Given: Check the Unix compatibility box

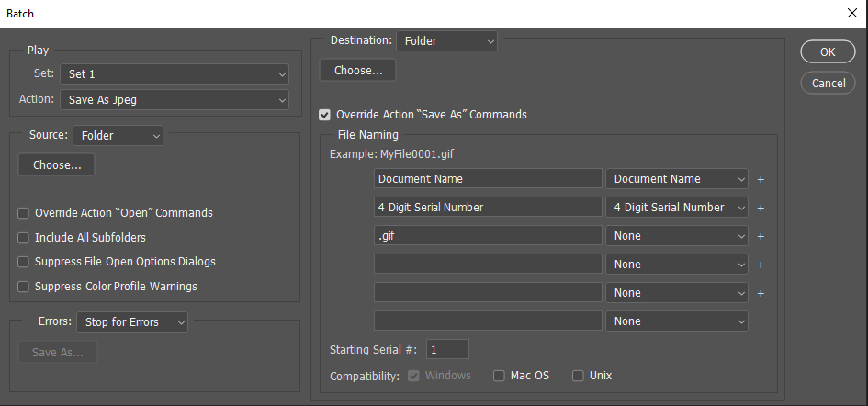Looking at the screenshot, I should 578,376.
